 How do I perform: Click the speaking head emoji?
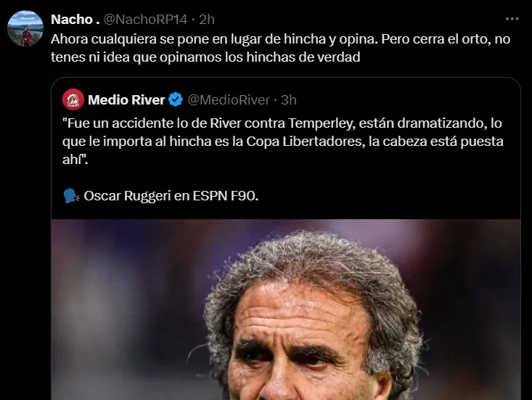tap(71, 196)
